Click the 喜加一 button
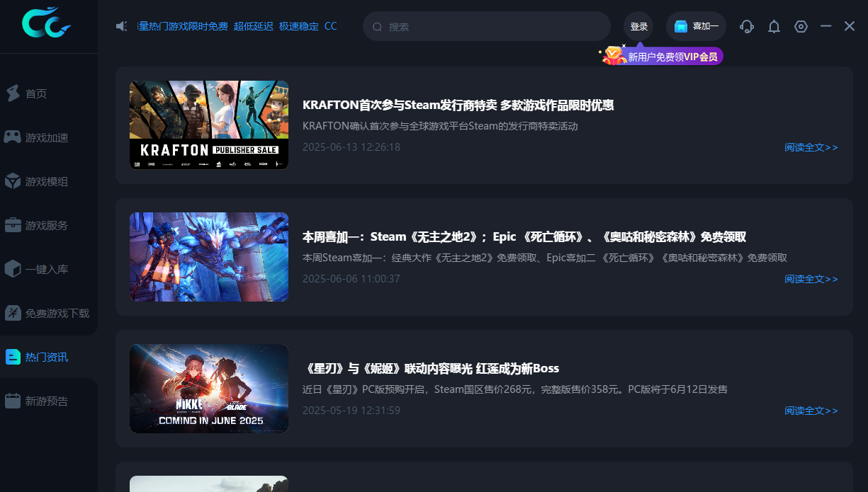 [696, 26]
